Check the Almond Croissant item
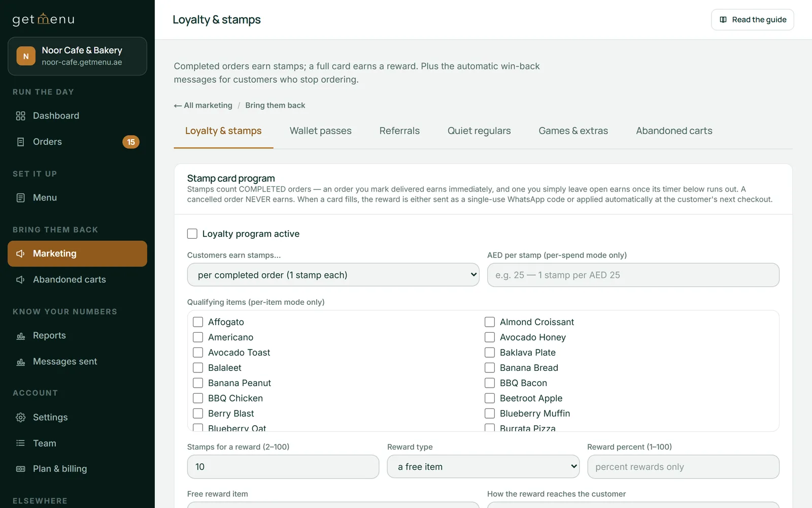The image size is (812, 508). pyautogui.click(x=490, y=322)
